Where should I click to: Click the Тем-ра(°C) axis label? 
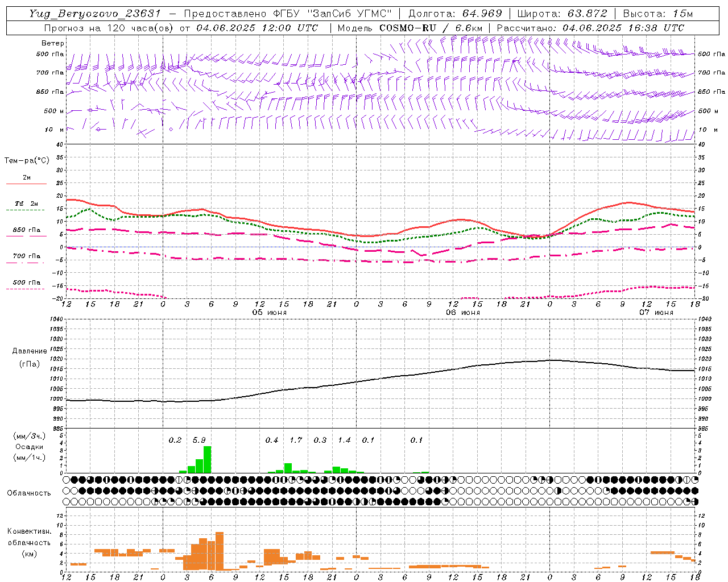coord(27,161)
